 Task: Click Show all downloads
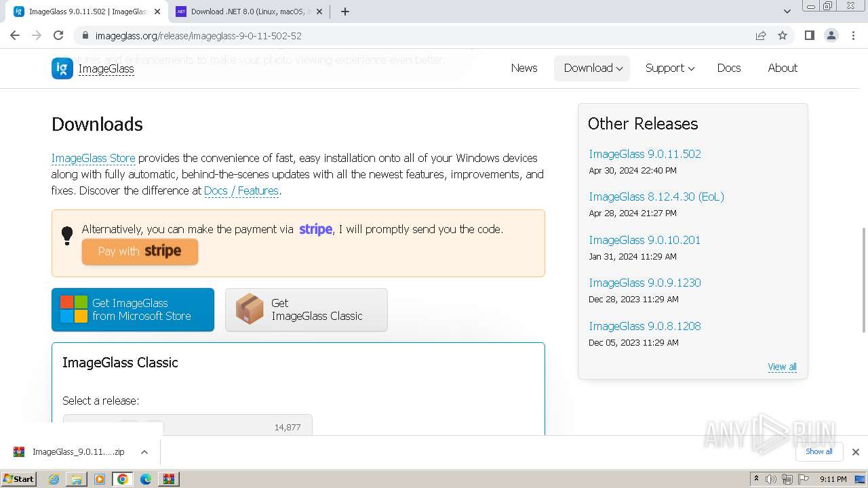point(818,451)
